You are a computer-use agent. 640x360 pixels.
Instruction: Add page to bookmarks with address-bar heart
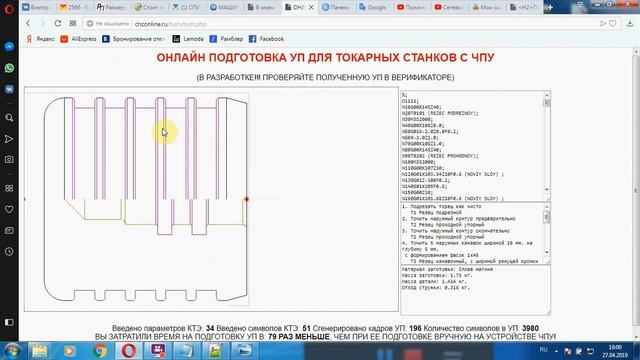613,24
